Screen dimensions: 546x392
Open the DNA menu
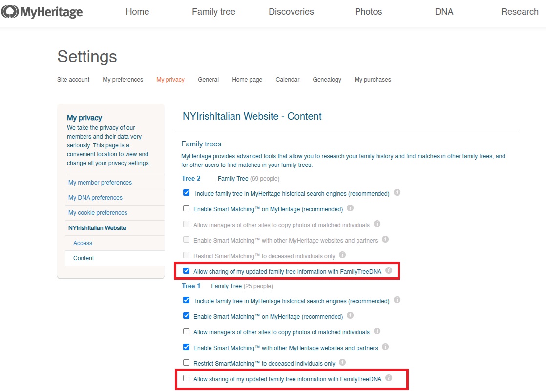444,12
